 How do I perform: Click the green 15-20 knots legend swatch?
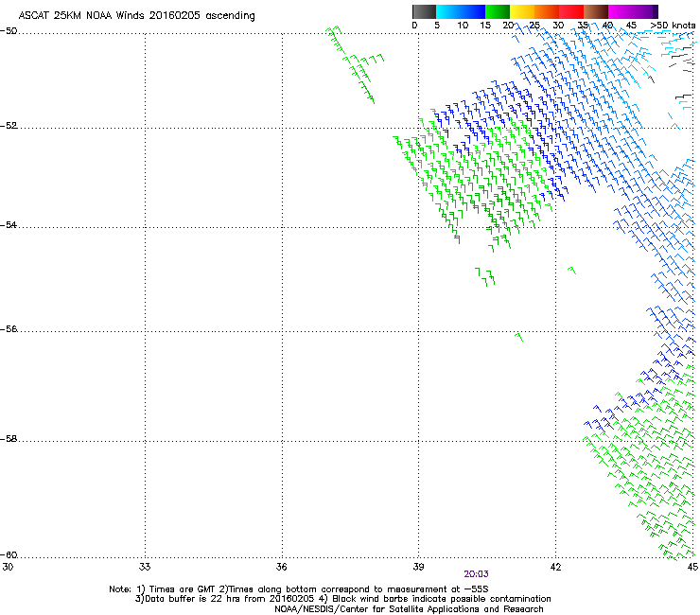[498, 11]
